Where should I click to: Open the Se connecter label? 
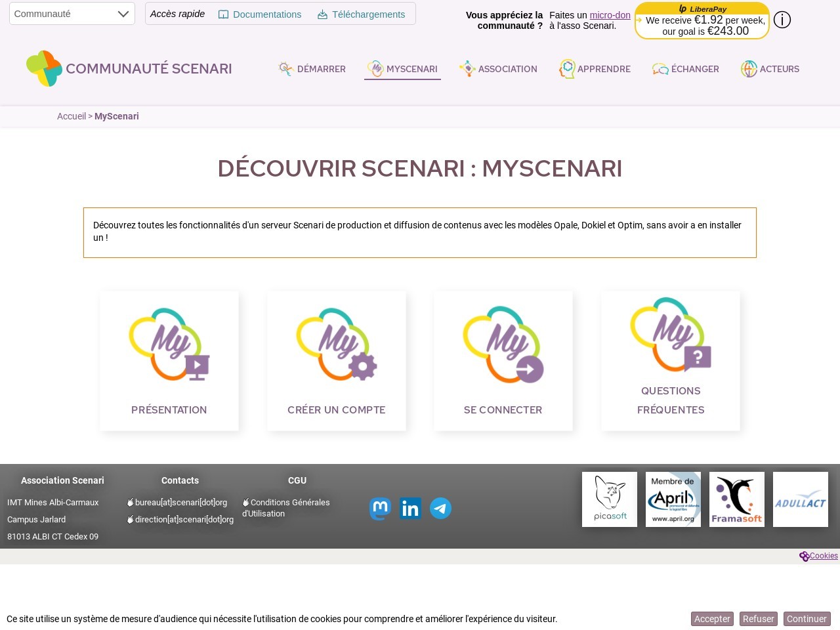[x=503, y=409]
